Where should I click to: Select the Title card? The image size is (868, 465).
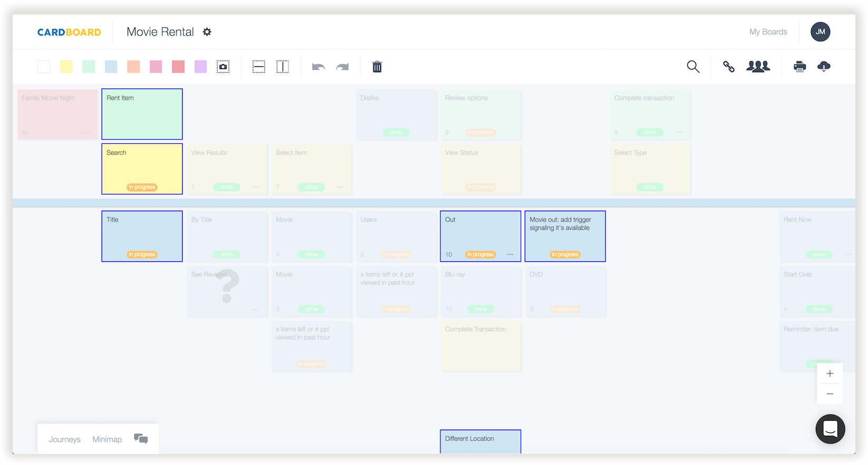pyautogui.click(x=142, y=236)
